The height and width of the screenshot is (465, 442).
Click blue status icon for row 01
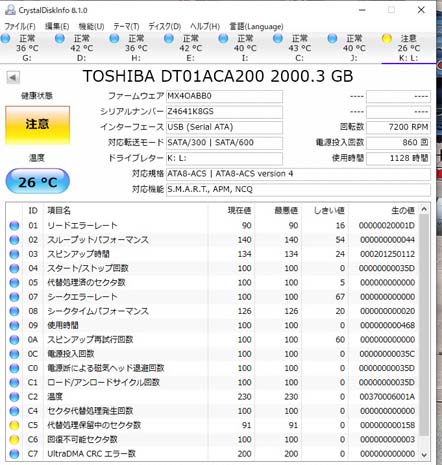(14, 226)
